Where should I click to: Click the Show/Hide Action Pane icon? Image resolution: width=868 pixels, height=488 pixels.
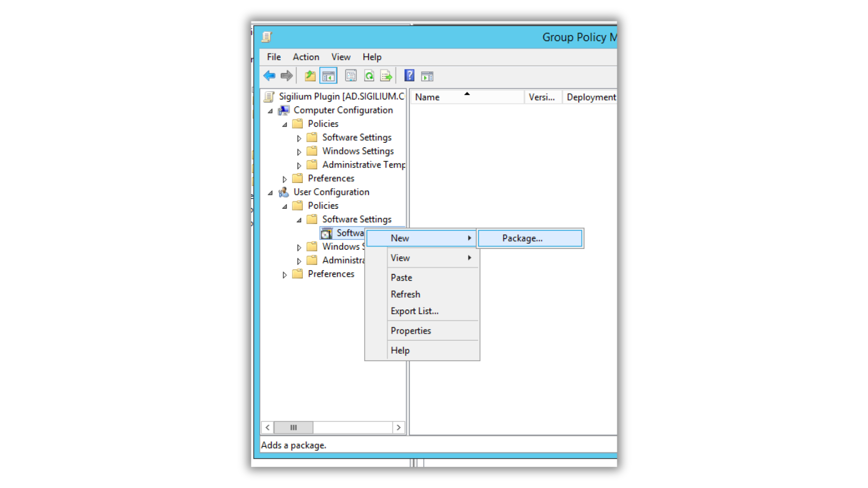tap(427, 76)
